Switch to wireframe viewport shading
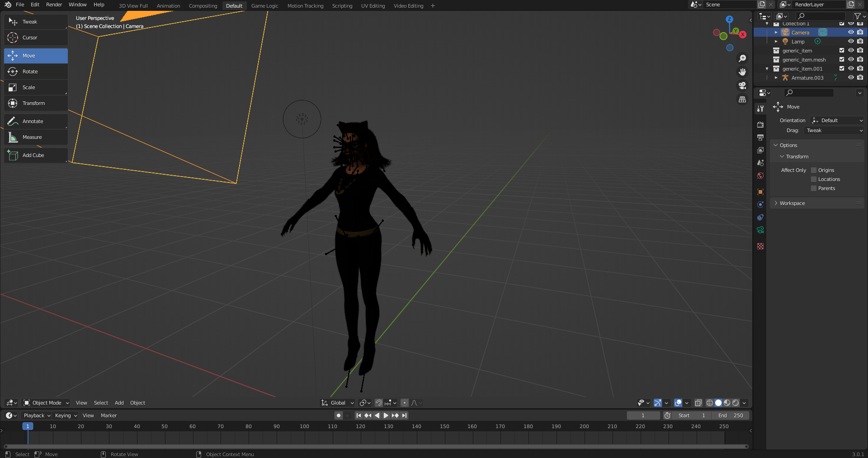The image size is (868, 458). coord(710,403)
